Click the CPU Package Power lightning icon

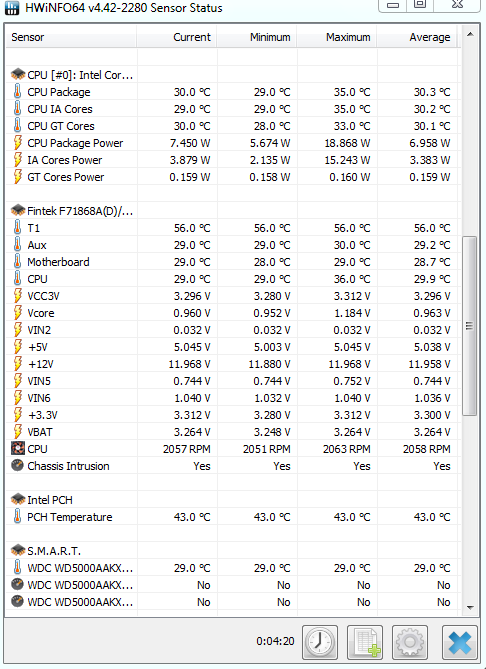tap(17, 143)
